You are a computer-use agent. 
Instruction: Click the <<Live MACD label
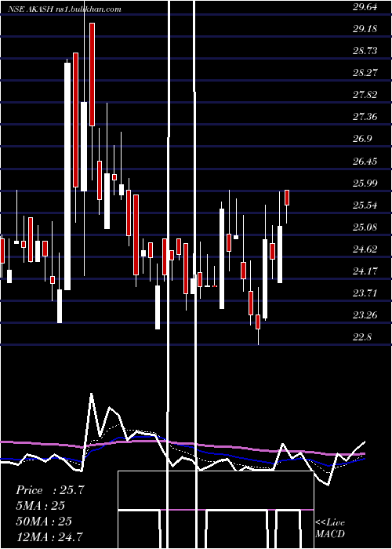pos(330,529)
